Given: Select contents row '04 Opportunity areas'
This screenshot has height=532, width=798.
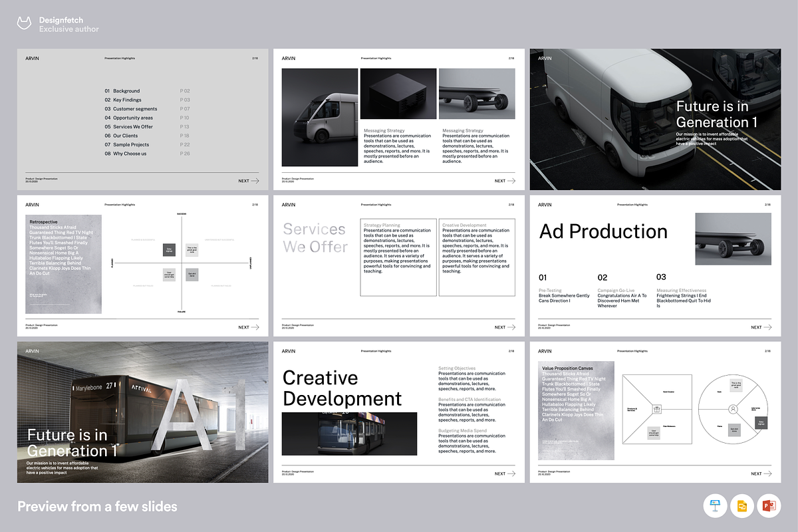Looking at the screenshot, I should click(148, 118).
